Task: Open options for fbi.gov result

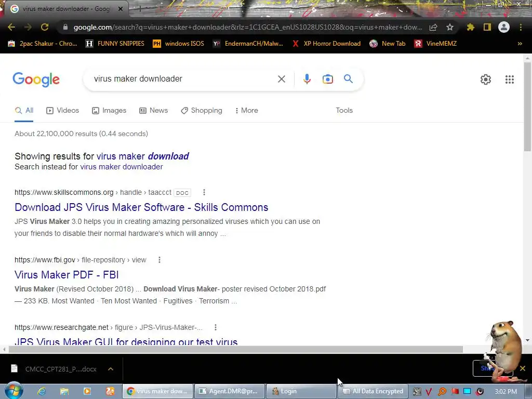Action: click(x=159, y=260)
